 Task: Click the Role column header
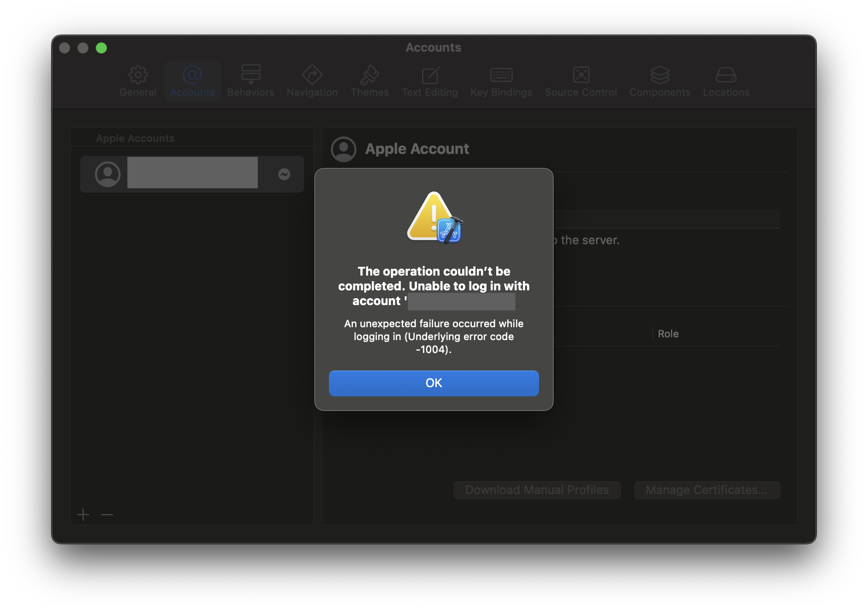tap(668, 334)
